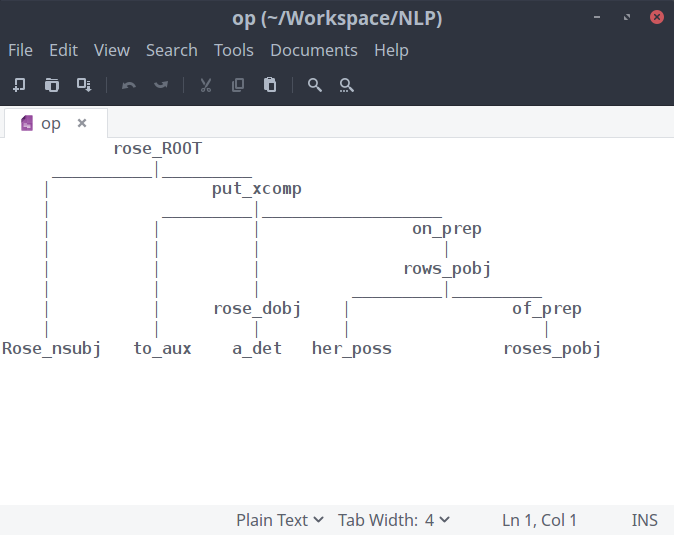Click the New document toolbar icon
Image resolution: width=674 pixels, height=535 pixels.
pyautogui.click(x=19, y=85)
